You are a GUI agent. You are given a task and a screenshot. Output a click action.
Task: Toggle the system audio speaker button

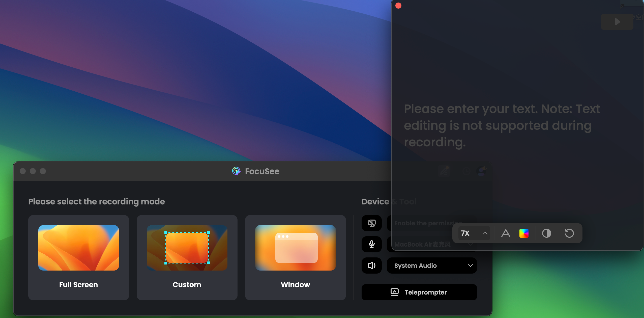pos(371,266)
